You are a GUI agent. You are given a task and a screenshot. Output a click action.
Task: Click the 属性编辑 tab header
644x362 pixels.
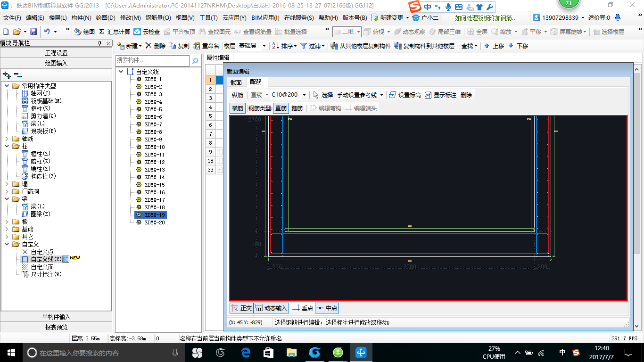[218, 58]
